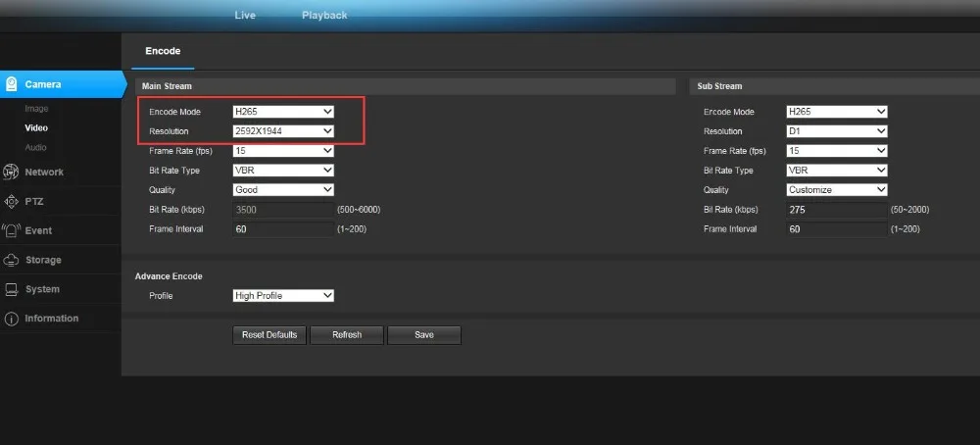This screenshot has width=980, height=445.
Task: Click the Refresh button
Action: coord(347,335)
